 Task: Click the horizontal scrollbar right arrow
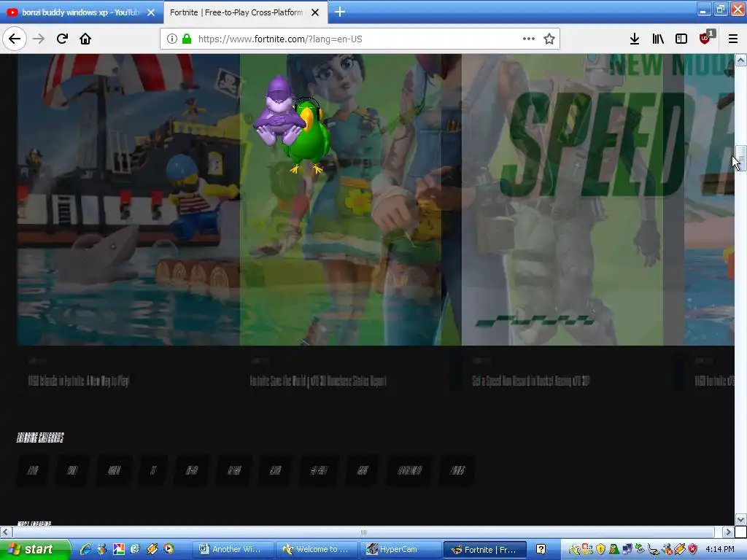tap(728, 532)
